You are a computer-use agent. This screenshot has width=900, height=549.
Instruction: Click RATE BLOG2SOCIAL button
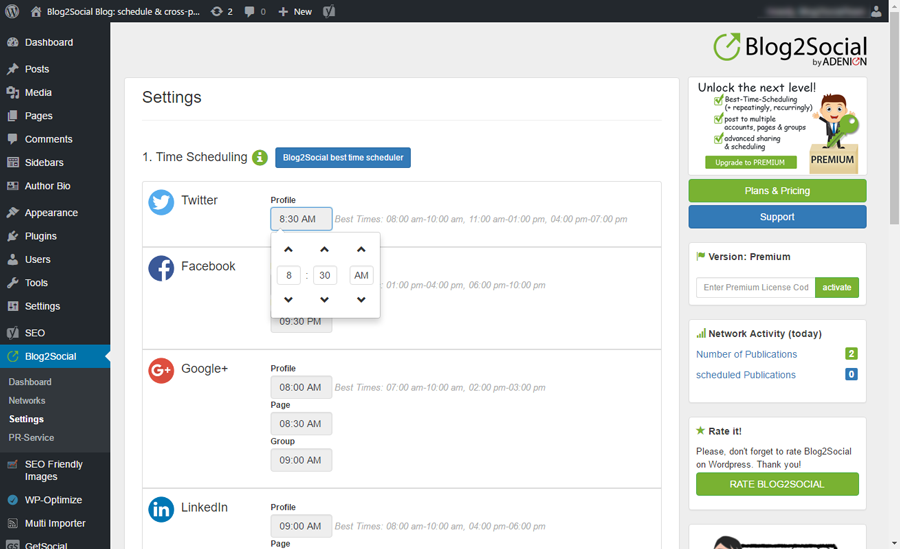tap(777, 484)
